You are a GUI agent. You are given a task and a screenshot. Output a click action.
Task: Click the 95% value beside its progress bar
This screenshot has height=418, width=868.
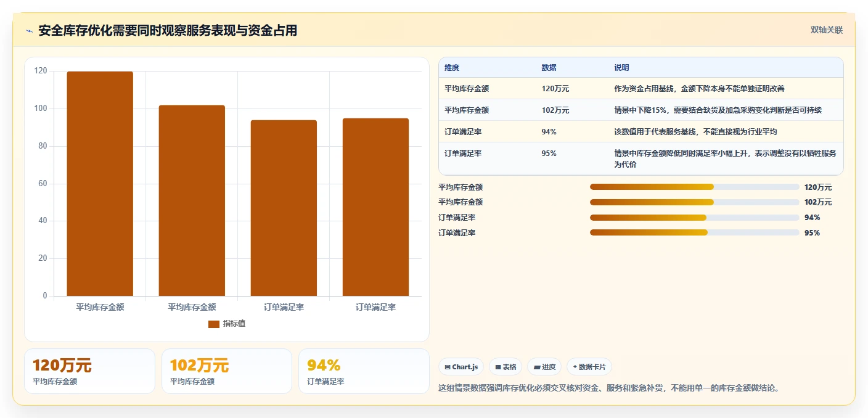[812, 233]
